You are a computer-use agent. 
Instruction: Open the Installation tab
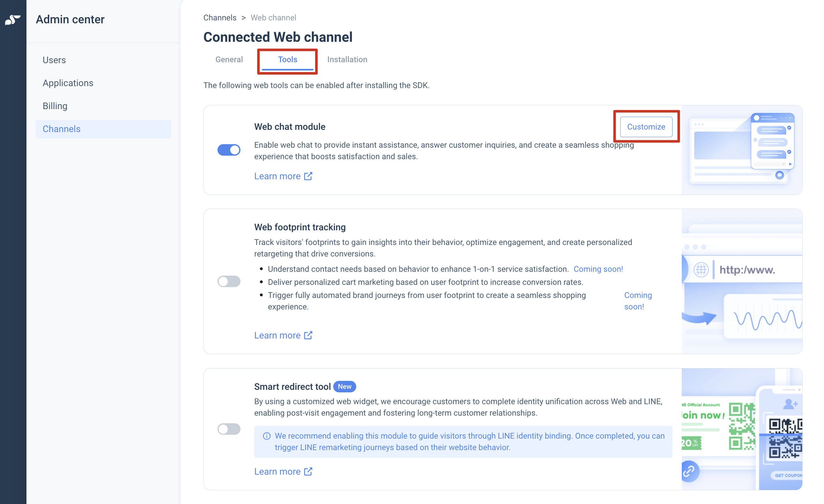pyautogui.click(x=347, y=60)
